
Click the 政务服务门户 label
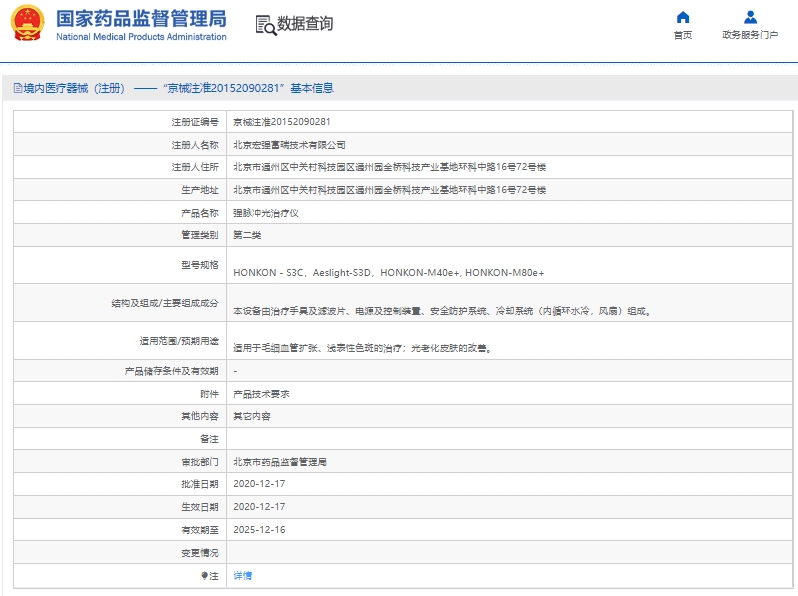[750, 35]
